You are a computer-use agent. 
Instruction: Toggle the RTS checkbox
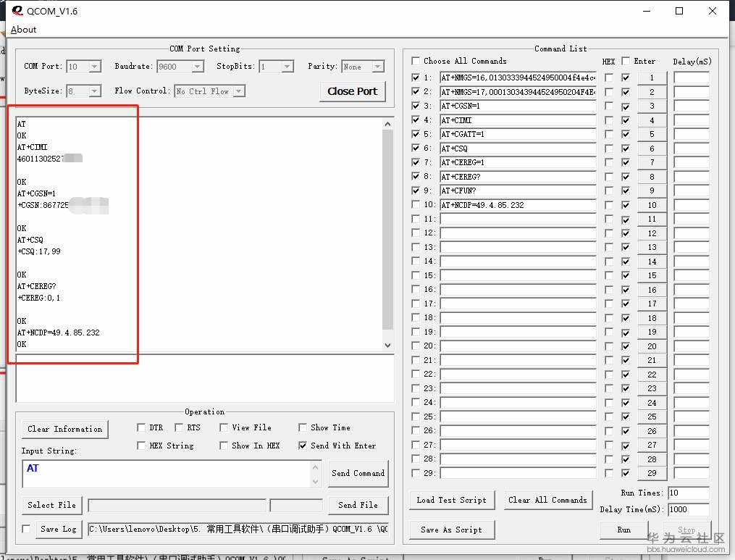[179, 427]
